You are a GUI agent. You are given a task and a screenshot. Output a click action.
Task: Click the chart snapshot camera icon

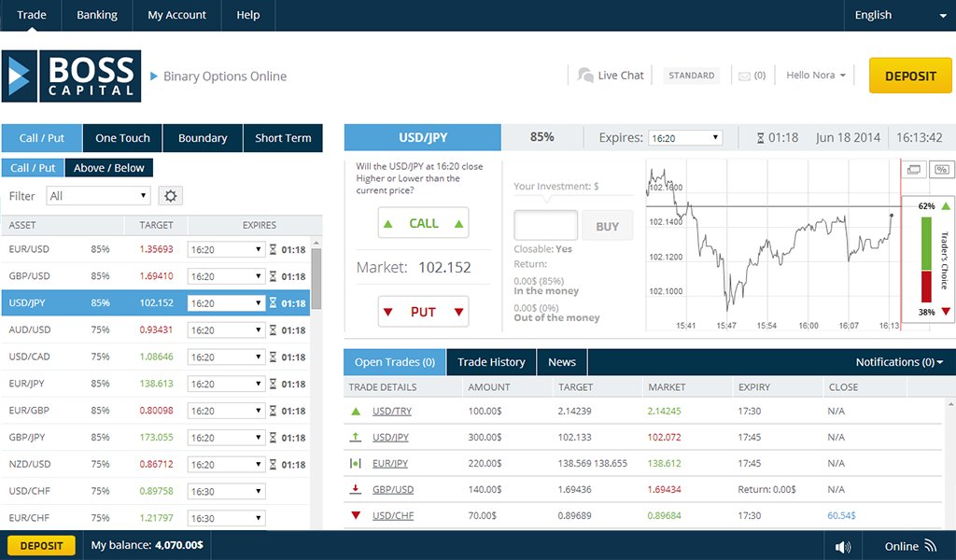[916, 168]
